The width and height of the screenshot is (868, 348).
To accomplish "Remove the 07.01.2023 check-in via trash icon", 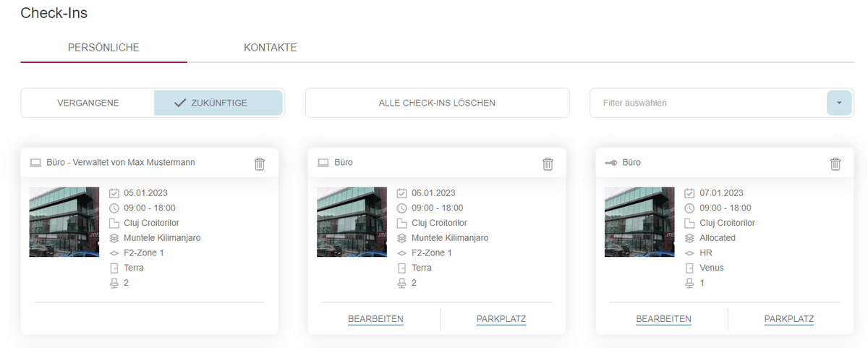I will [835, 164].
